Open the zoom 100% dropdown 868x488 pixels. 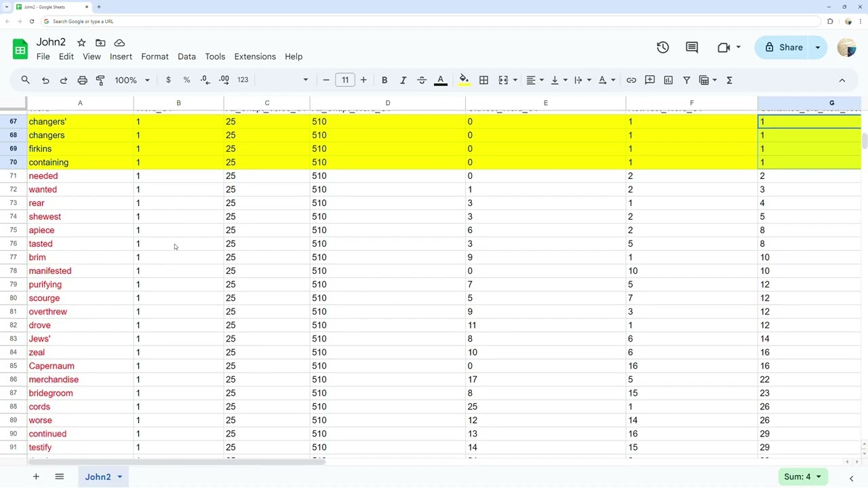[132, 80]
